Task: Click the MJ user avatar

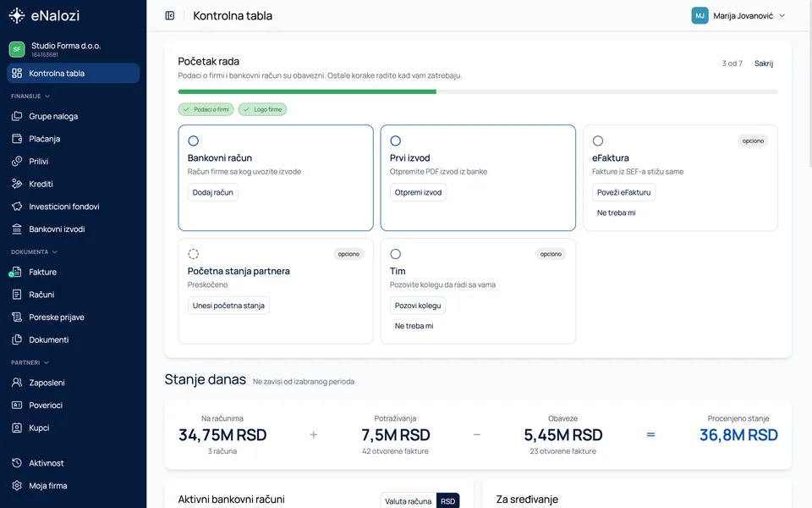Action: coord(700,15)
